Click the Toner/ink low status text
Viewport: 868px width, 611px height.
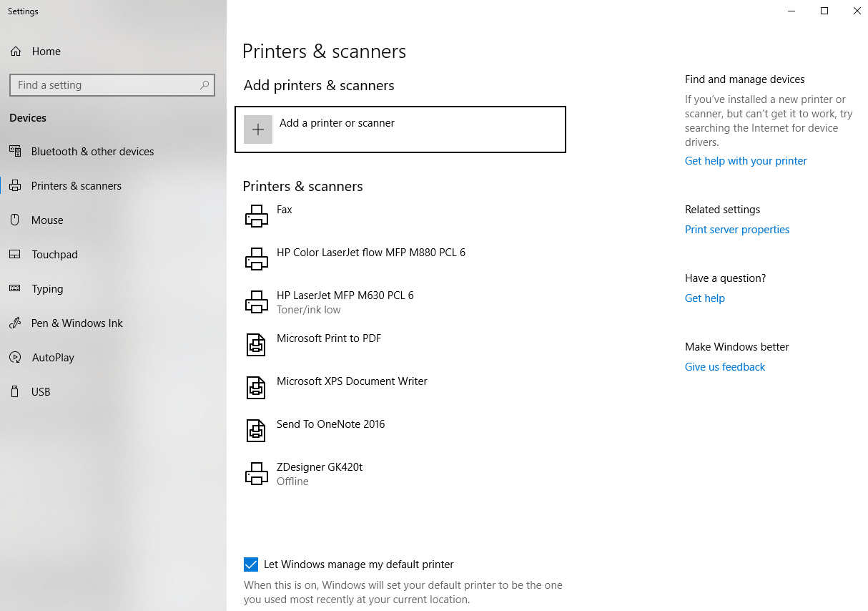point(309,310)
